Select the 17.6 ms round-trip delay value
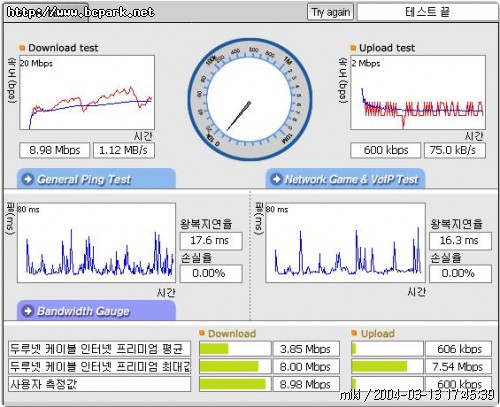The height and width of the screenshot is (407, 500). (x=211, y=241)
